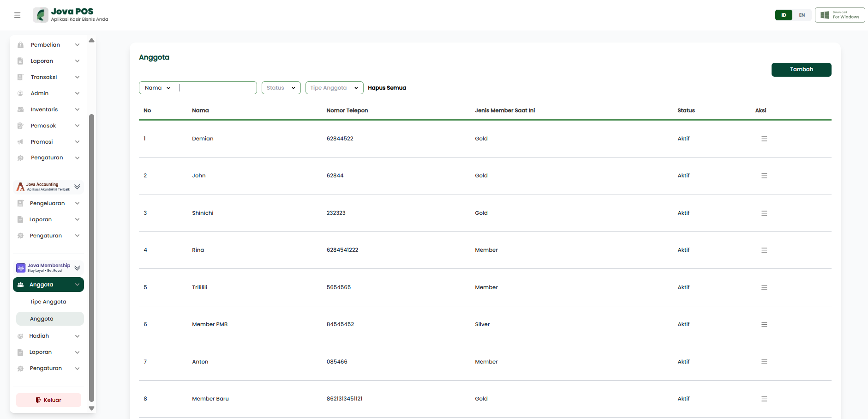
Task: Click the Tambah button
Action: point(801,70)
